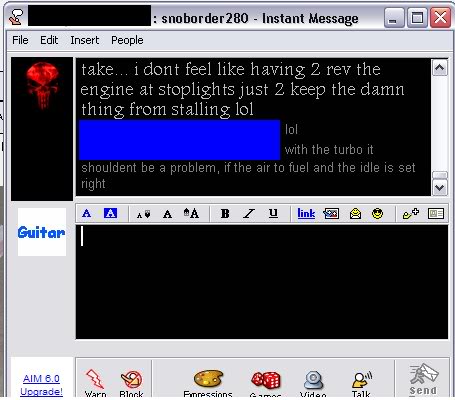The image size is (455, 400).
Task: Block this buddy
Action: click(131, 383)
